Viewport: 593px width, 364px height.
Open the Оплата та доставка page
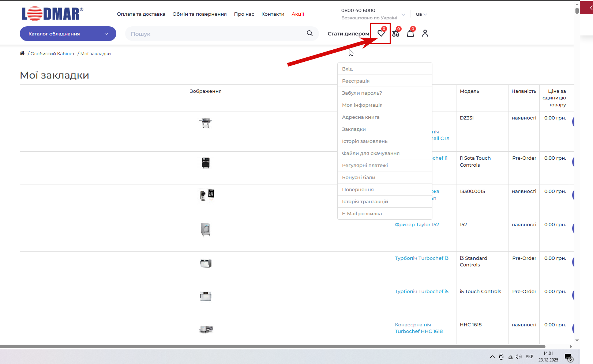point(141,14)
